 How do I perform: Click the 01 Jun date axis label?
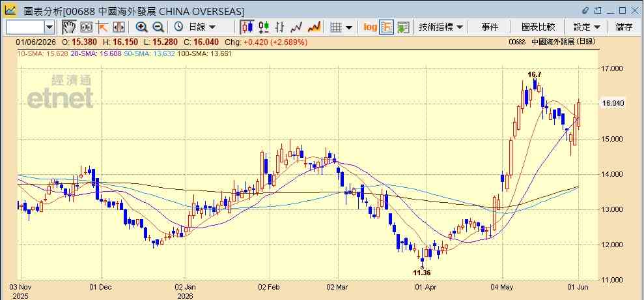click(578, 287)
